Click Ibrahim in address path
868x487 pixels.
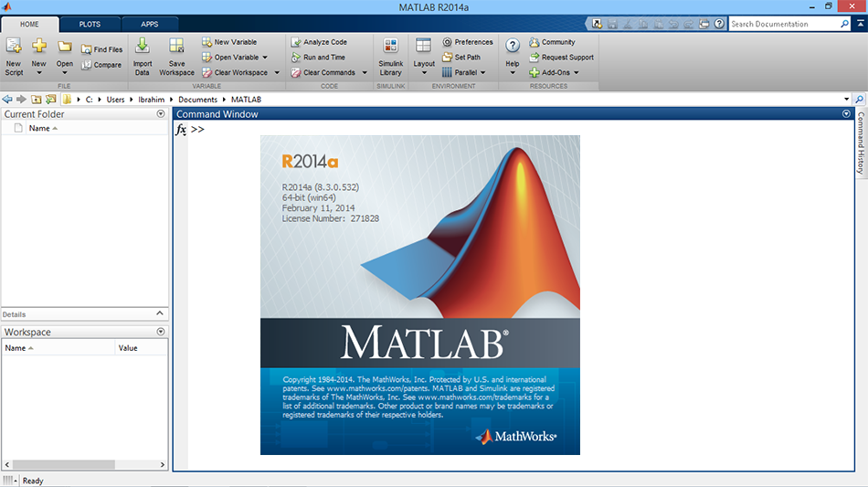(151, 100)
